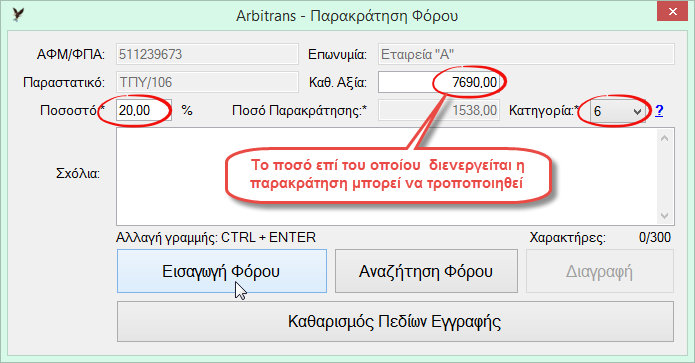Click the Σχόλια: label
Viewport: 695px width, 363px height.
78,173
